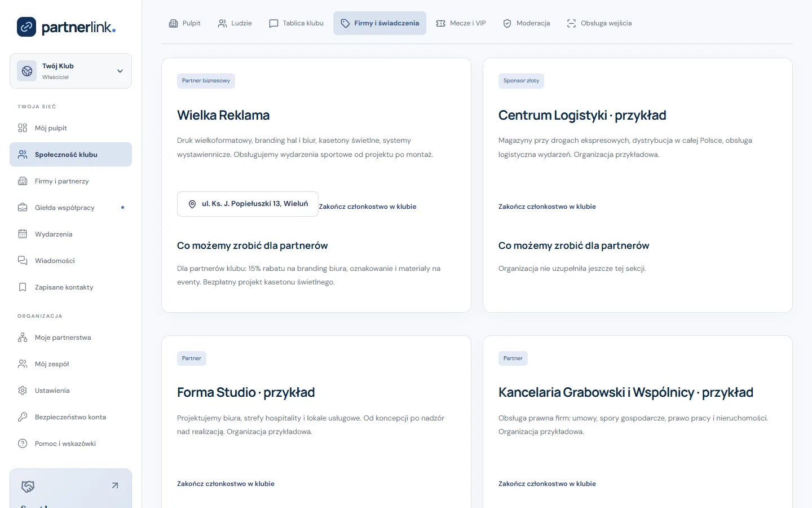Screen dimensions: 812x508
Task: Click the Centrum Logistyki · przykład title
Action: [582, 115]
